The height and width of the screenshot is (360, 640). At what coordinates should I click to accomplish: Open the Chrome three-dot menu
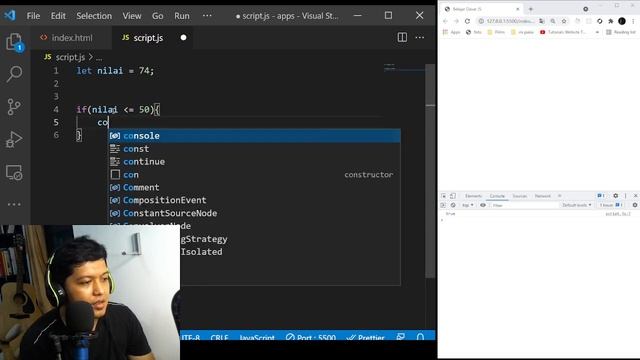point(633,21)
